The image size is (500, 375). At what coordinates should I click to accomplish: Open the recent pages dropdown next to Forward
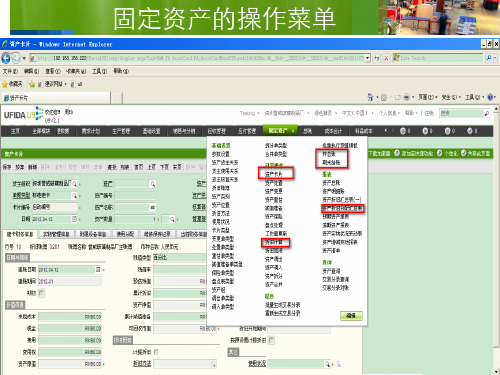pyautogui.click(x=24, y=58)
